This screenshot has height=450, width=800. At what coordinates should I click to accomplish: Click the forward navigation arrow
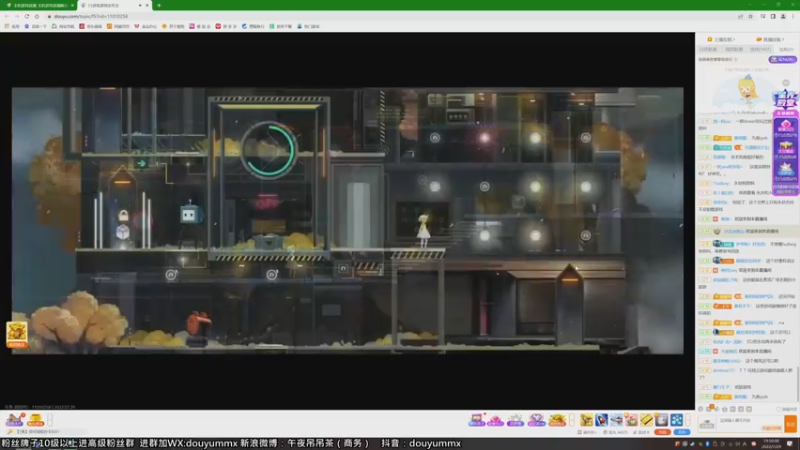tap(16, 16)
